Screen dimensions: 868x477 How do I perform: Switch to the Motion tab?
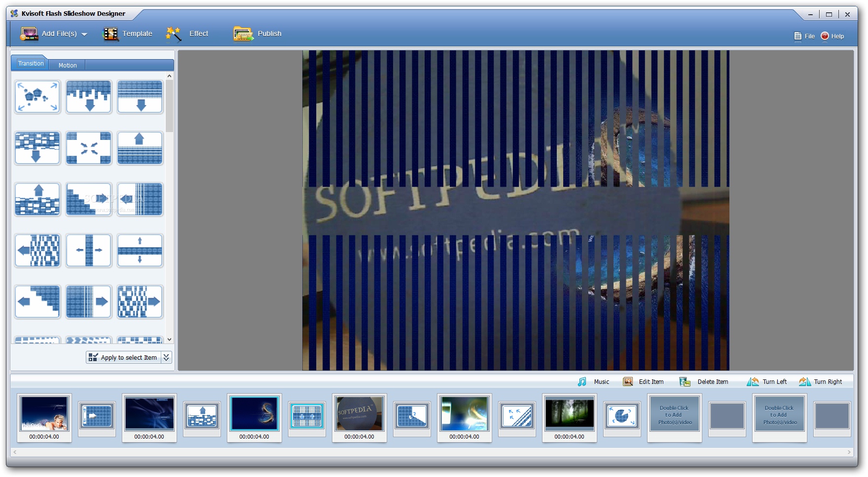click(68, 65)
